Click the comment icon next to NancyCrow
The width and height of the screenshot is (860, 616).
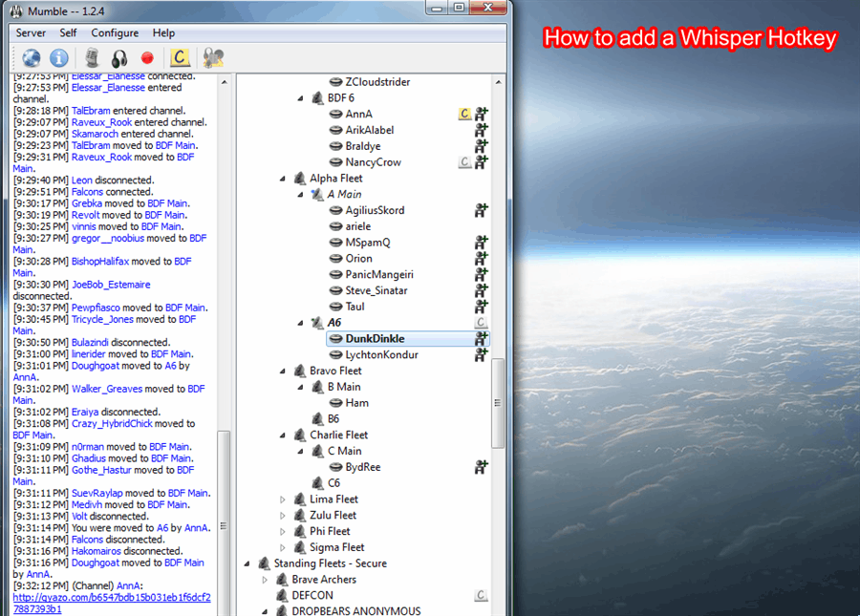click(x=464, y=161)
